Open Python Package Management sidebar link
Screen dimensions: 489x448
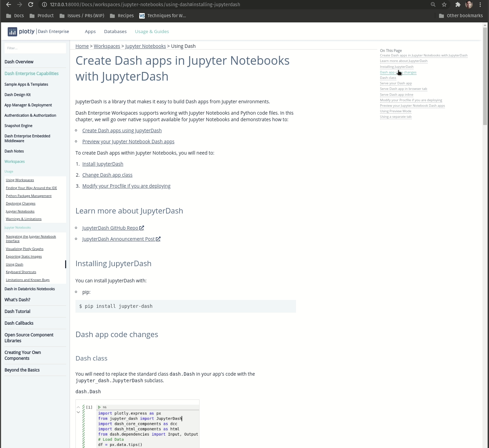(x=29, y=196)
